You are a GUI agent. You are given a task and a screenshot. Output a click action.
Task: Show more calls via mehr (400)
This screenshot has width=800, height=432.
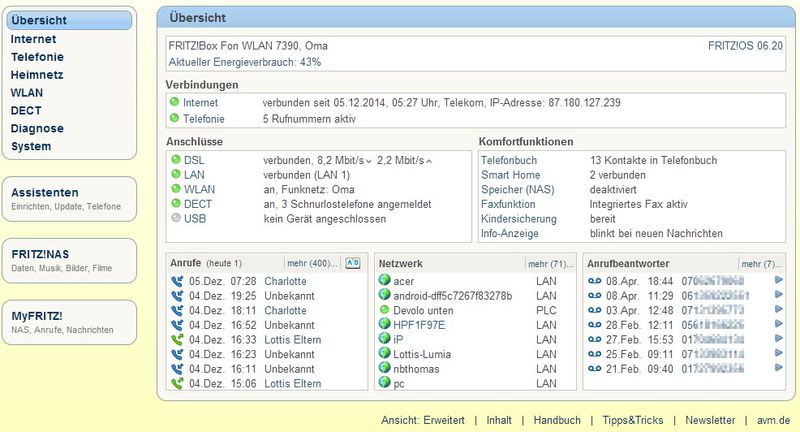(312, 263)
